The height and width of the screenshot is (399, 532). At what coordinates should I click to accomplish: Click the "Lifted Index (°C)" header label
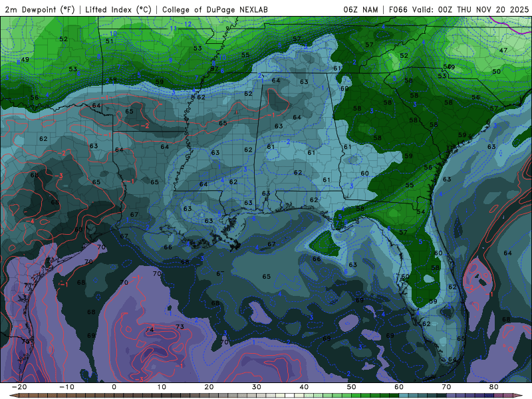coord(118,9)
